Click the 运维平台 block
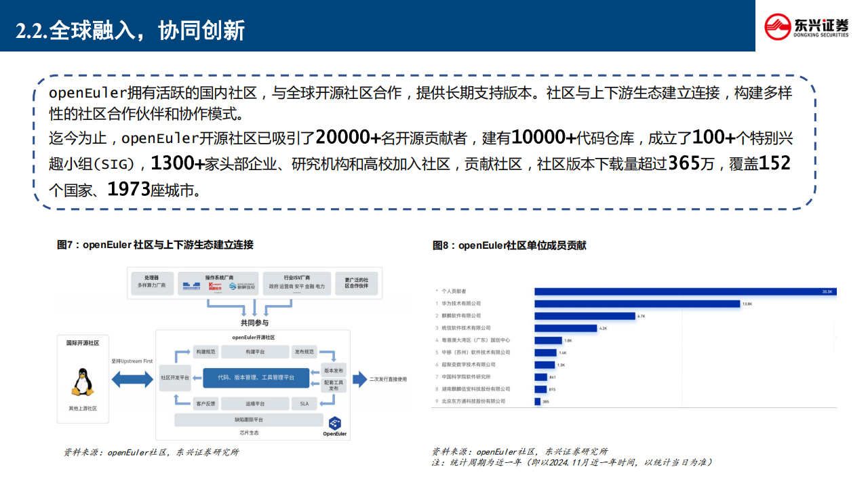 point(255,404)
